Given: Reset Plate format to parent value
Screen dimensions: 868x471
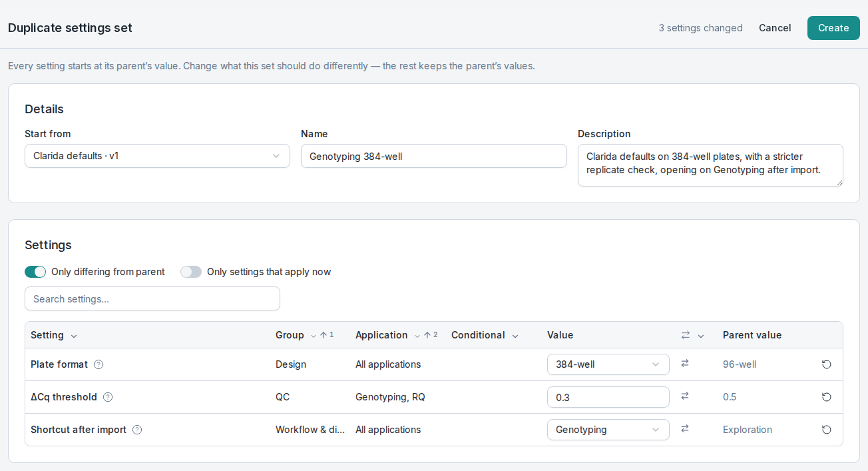Looking at the screenshot, I should click(x=826, y=364).
